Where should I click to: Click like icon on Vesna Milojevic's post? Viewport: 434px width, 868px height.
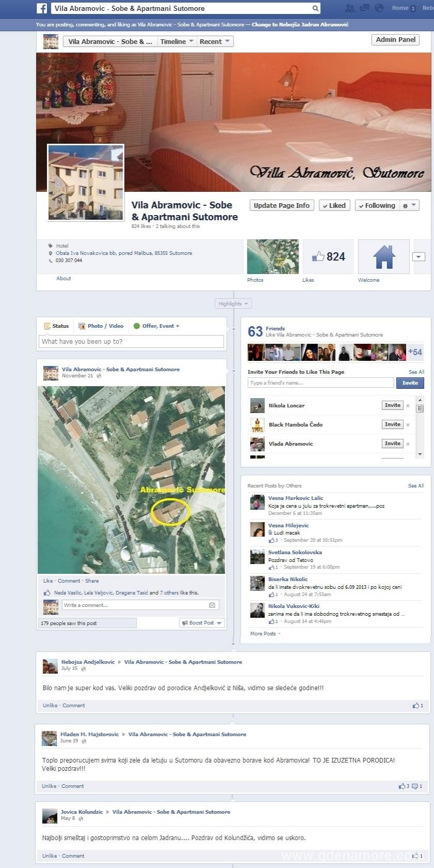[272, 540]
